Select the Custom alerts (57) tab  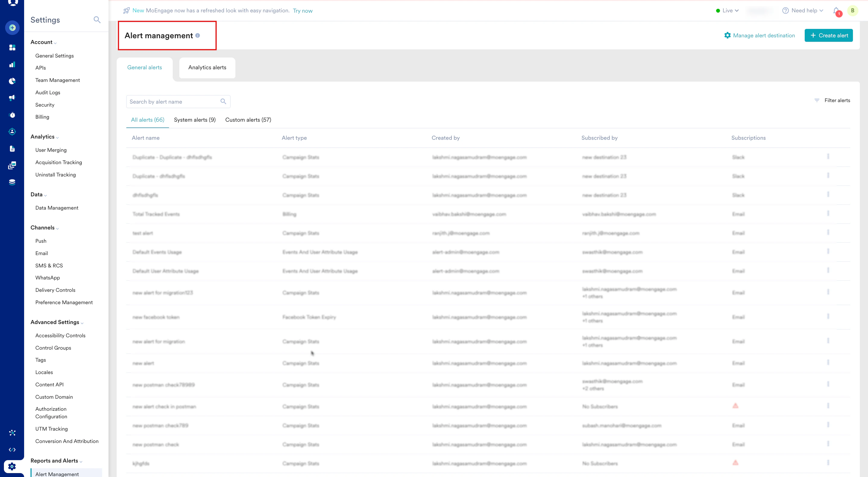point(248,120)
